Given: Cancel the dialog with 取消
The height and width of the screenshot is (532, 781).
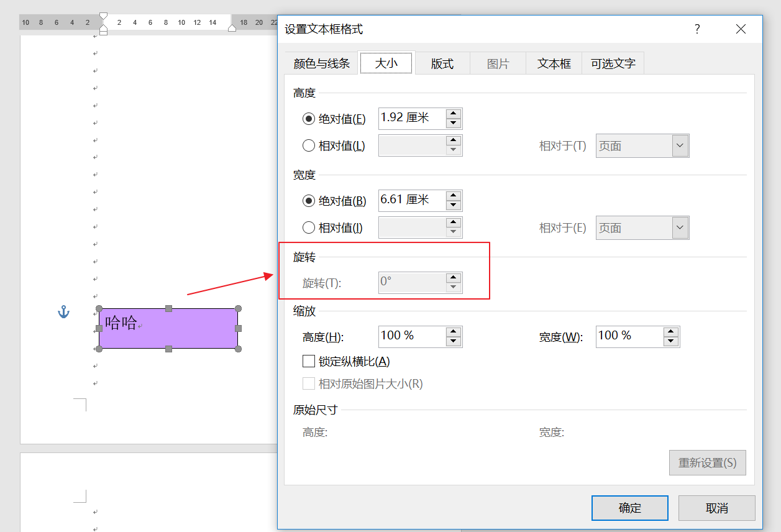Looking at the screenshot, I should [717, 508].
